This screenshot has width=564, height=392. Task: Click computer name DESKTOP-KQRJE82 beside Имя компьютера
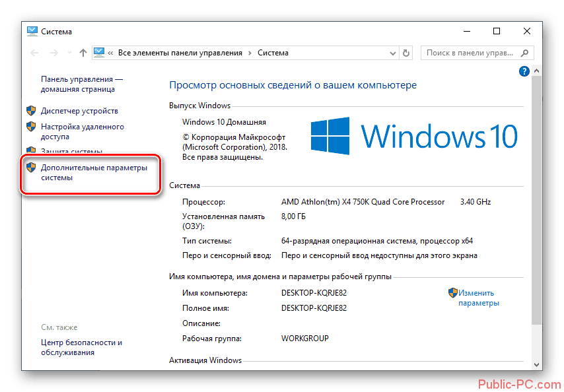(x=314, y=293)
